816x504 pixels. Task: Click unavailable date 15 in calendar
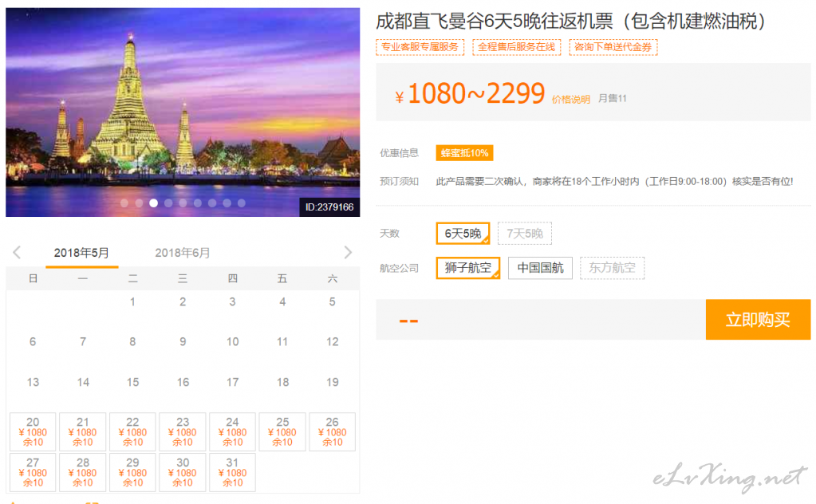[132, 382]
